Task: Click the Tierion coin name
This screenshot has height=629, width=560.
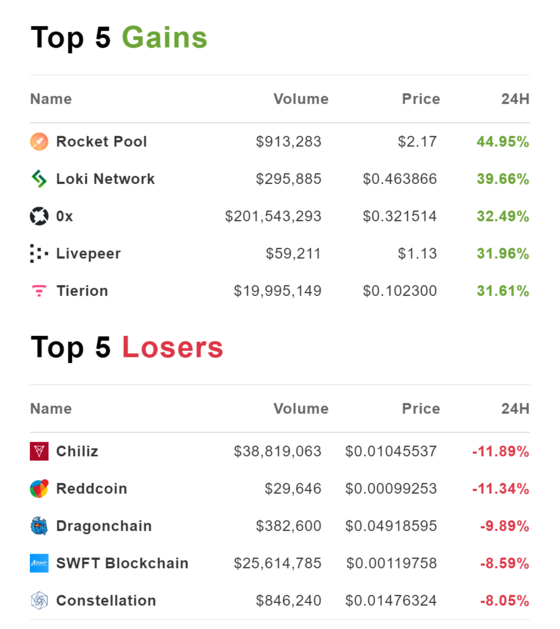Action: [x=82, y=291]
